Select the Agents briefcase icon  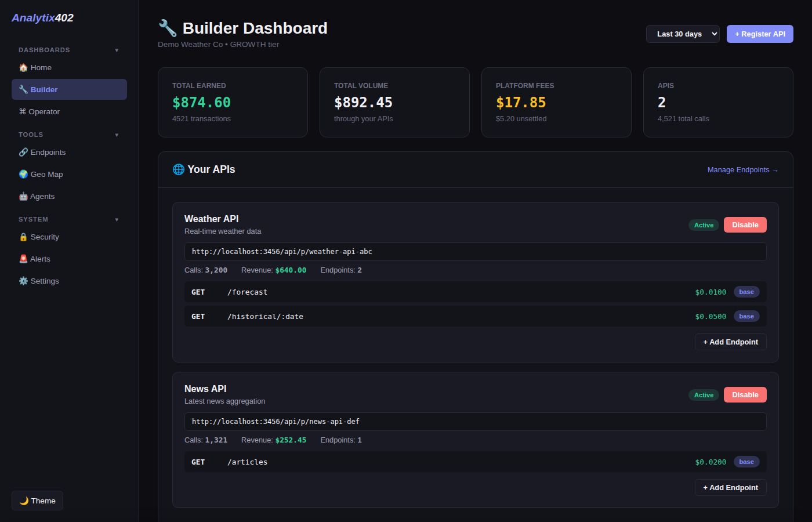click(23, 196)
